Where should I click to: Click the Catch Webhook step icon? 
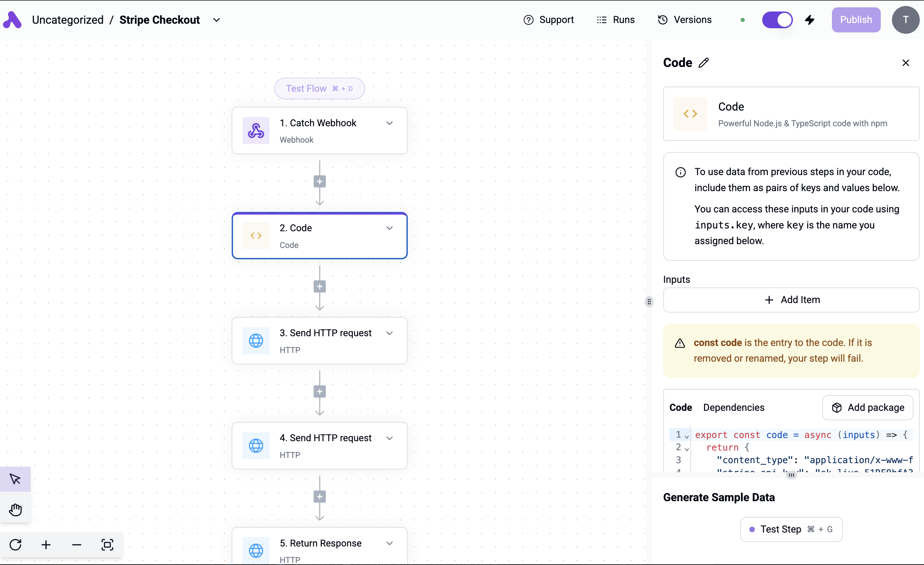click(256, 130)
